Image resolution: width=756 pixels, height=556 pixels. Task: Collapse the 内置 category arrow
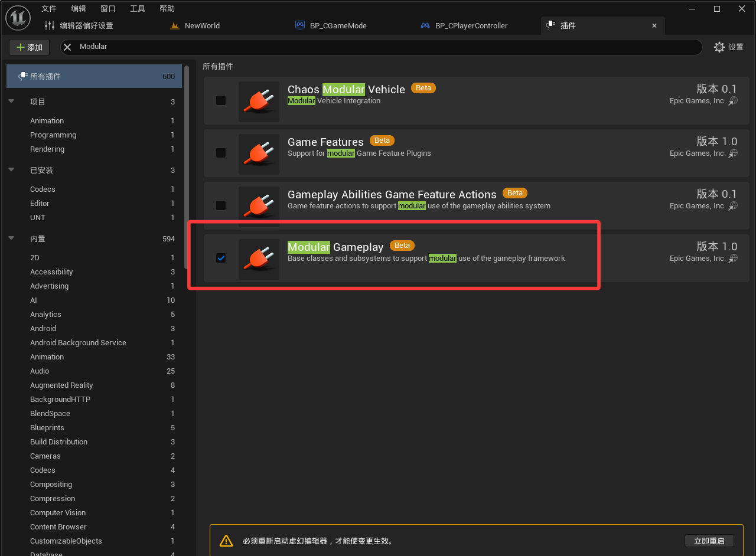[11, 238]
